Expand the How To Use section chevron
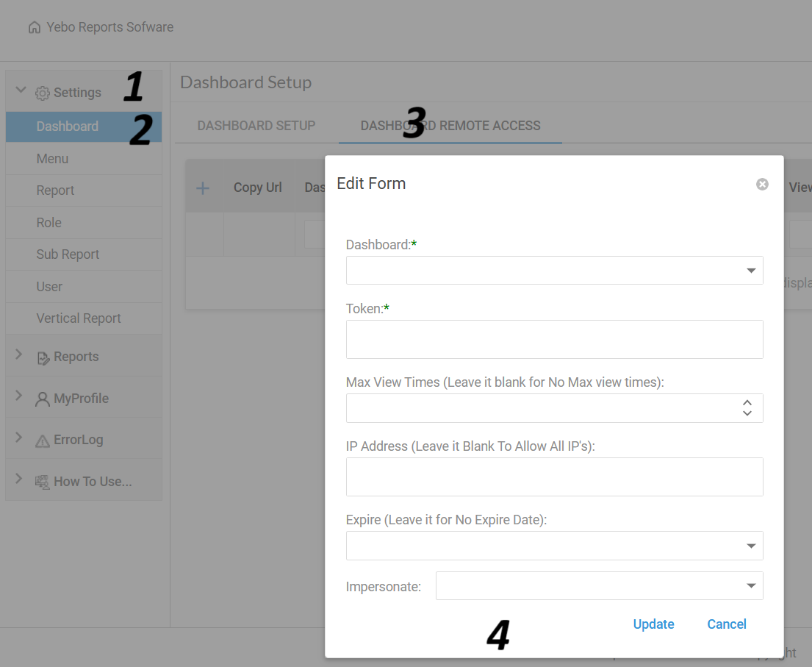The width and height of the screenshot is (812, 667). click(x=19, y=478)
